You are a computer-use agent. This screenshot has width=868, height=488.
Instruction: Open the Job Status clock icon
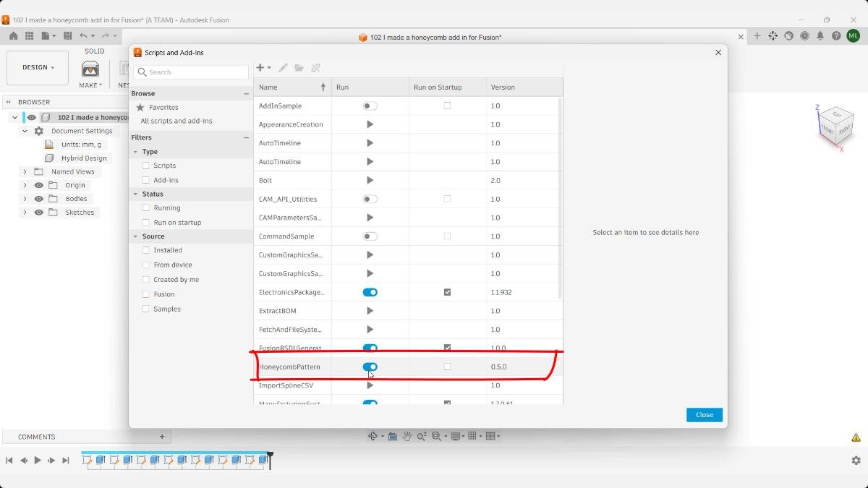pyautogui.click(x=804, y=35)
